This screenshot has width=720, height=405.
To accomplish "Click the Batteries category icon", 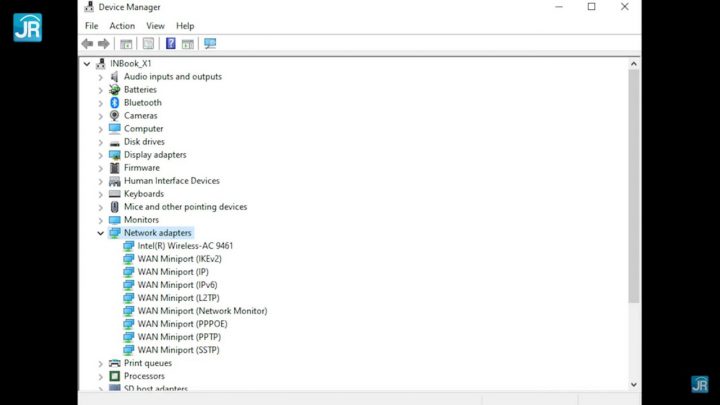I will [x=114, y=90].
